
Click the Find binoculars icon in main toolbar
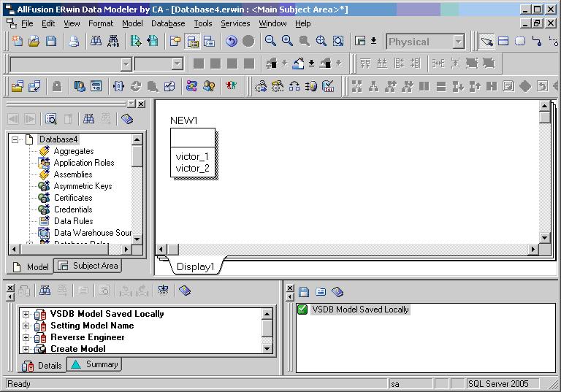click(96, 41)
